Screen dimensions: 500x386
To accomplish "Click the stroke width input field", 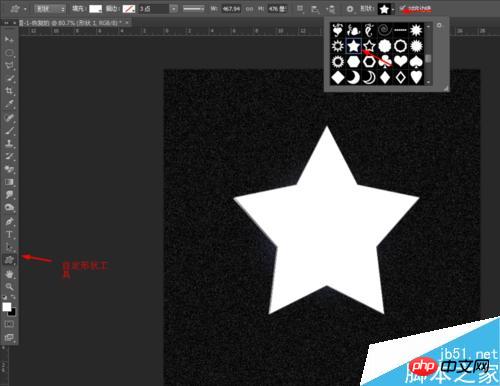I will (154, 9).
